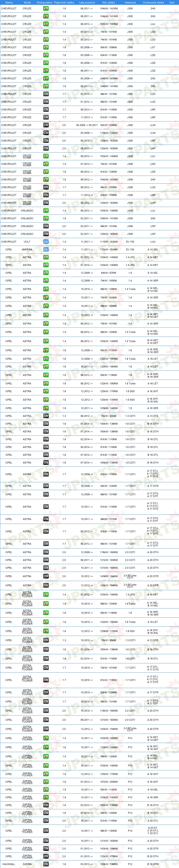Viewport: 179px width, 868px height.
Task: Click the '04.2014 ->' production year cell
Action: point(87,447)
